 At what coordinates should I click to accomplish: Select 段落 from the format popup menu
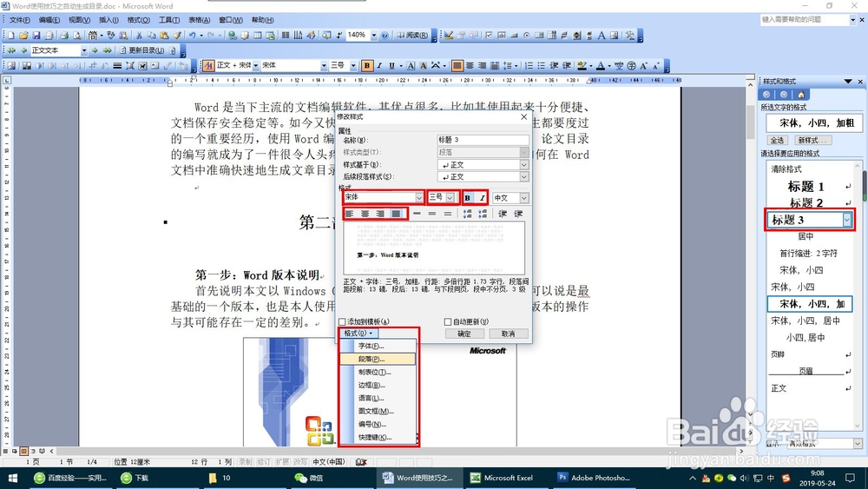(378, 359)
